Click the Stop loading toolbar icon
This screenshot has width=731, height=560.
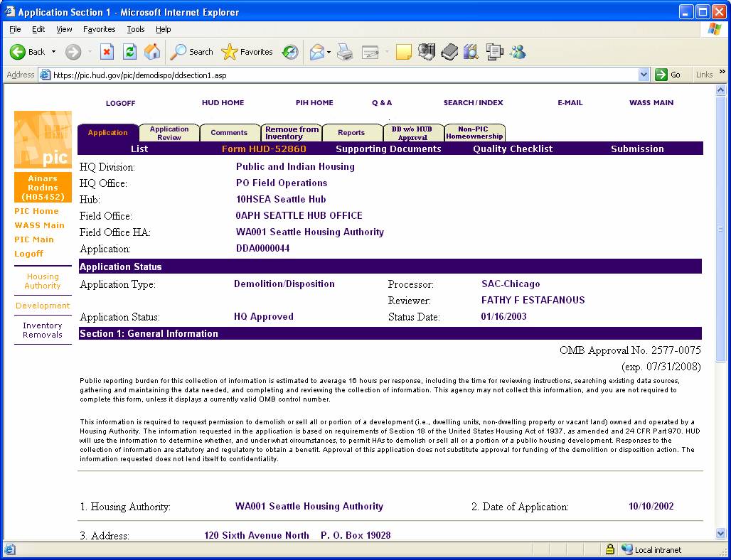click(107, 52)
